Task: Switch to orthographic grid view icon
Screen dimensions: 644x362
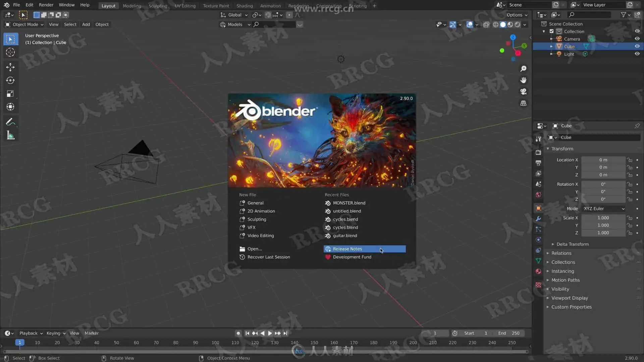Action: (523, 103)
